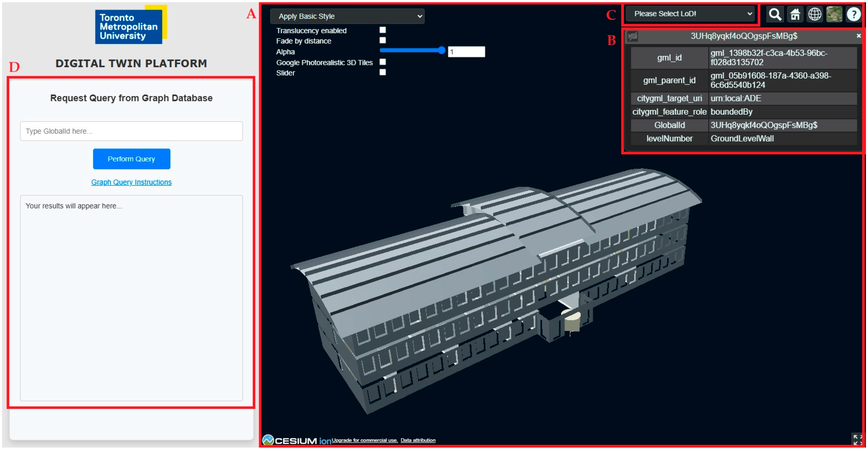Toggle the Slider checkbox
This screenshot has height=450, width=868.
point(383,72)
